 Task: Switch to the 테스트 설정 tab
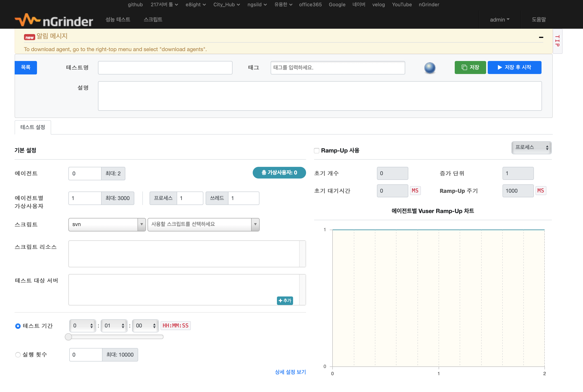pyautogui.click(x=33, y=127)
